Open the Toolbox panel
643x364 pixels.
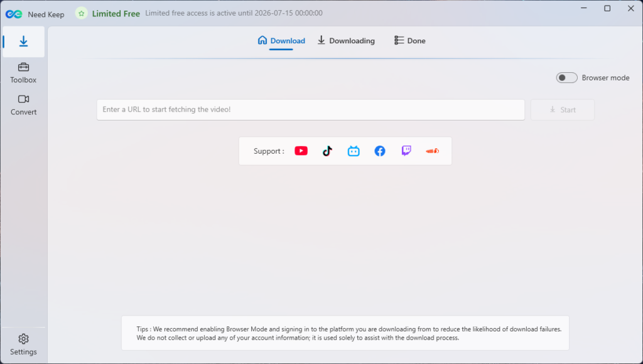(23, 73)
